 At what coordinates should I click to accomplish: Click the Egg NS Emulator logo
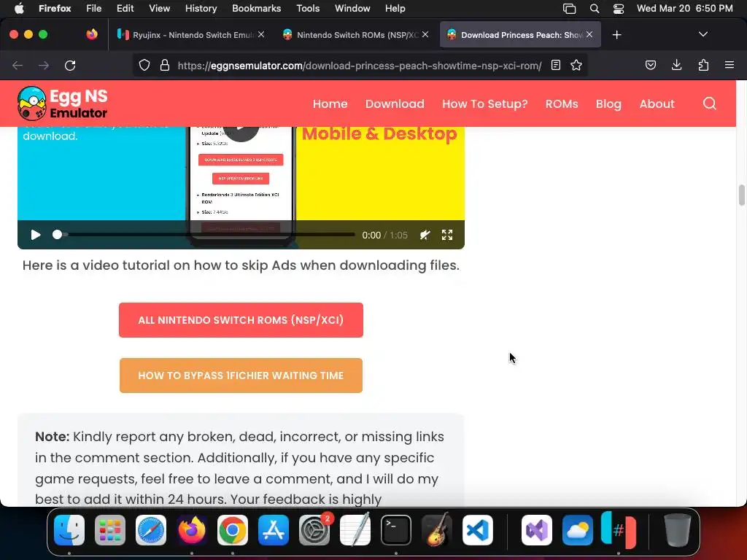tap(63, 104)
